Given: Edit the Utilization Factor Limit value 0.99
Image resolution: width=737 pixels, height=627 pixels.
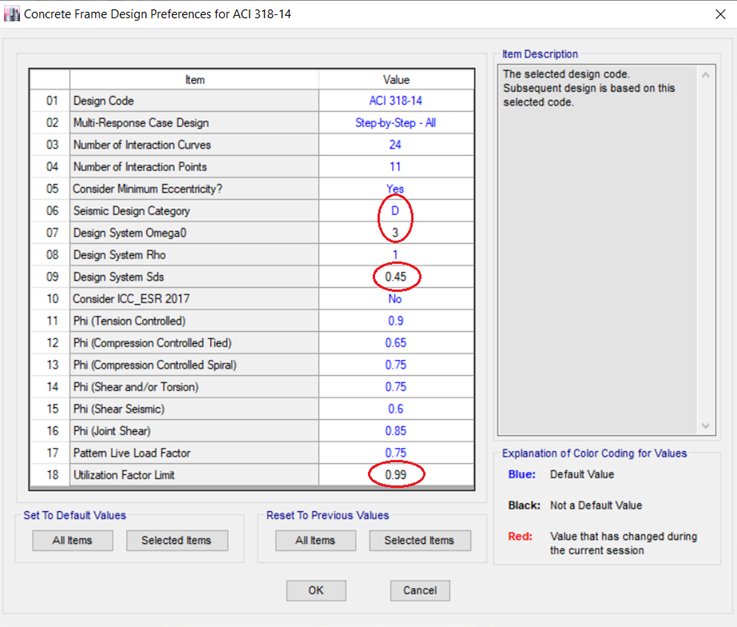Looking at the screenshot, I should [396, 475].
